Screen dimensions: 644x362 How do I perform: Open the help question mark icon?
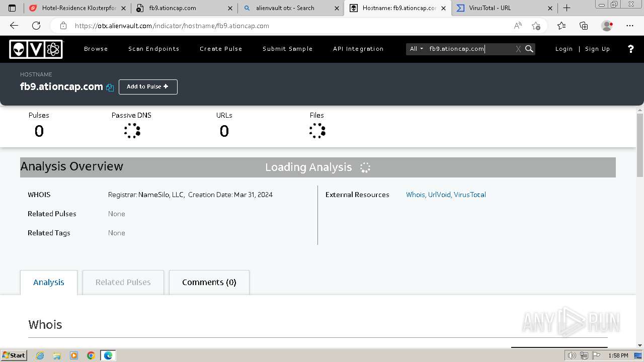(631, 49)
